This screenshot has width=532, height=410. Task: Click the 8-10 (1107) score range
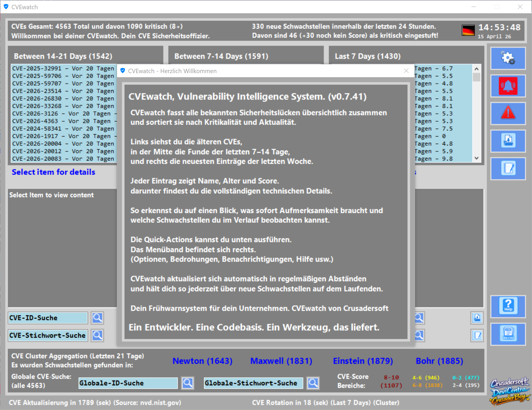tap(391, 381)
